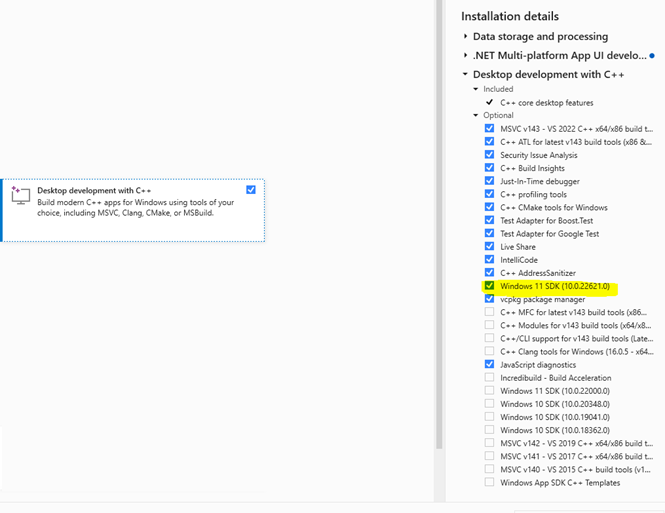Select the Desktop development with C++ card title

pos(94,190)
